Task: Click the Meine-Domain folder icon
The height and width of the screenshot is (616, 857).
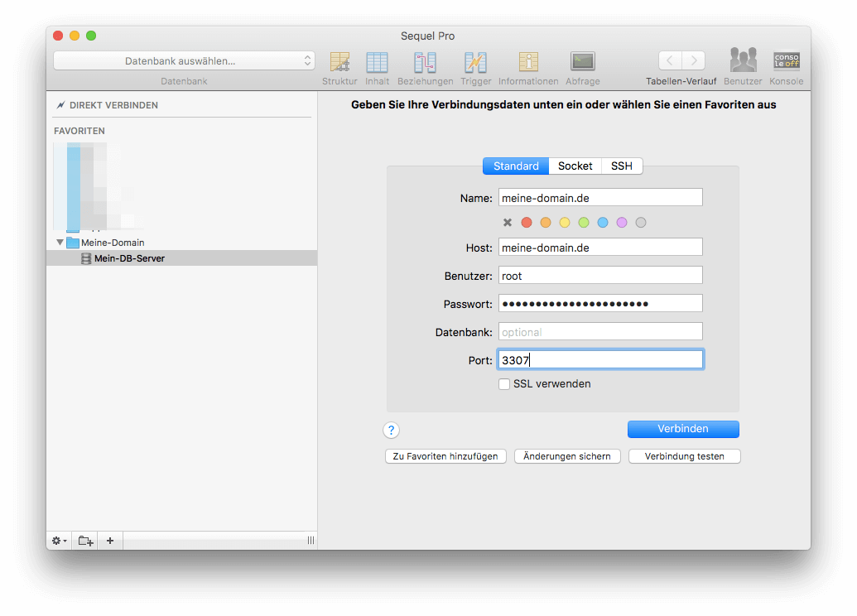Action: tap(73, 242)
